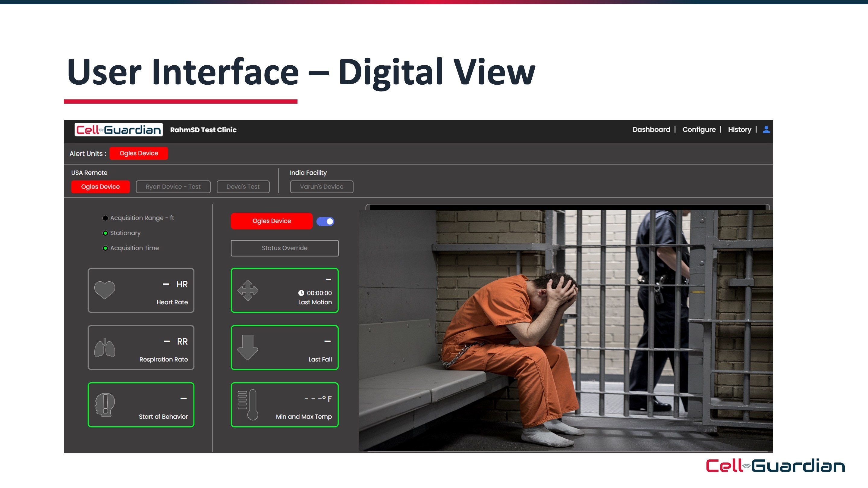Click the head alert Start of Behavior icon
Image resolution: width=868 pixels, height=488 pixels.
[105, 405]
